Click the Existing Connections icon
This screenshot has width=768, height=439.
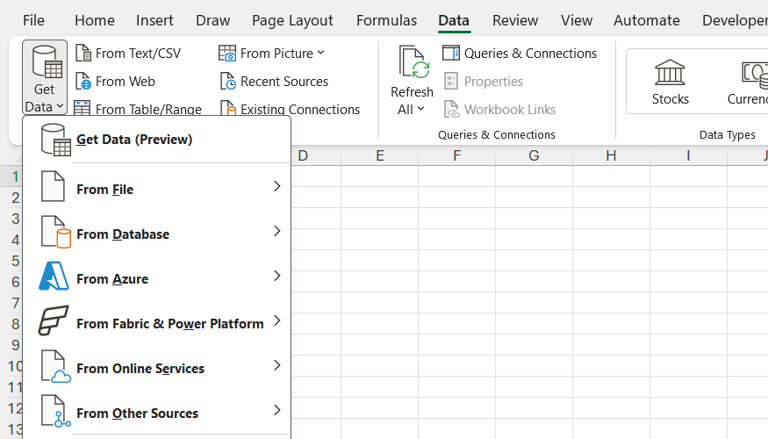pyautogui.click(x=228, y=109)
